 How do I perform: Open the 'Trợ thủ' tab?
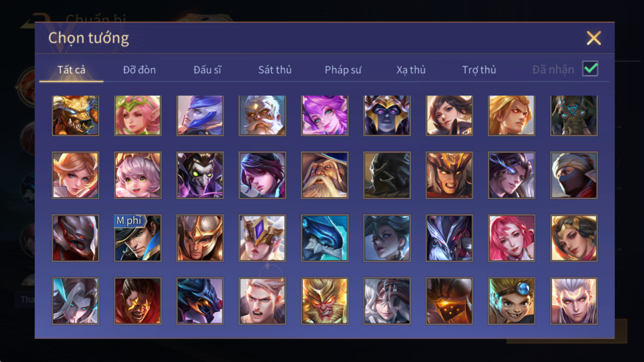pyautogui.click(x=479, y=70)
